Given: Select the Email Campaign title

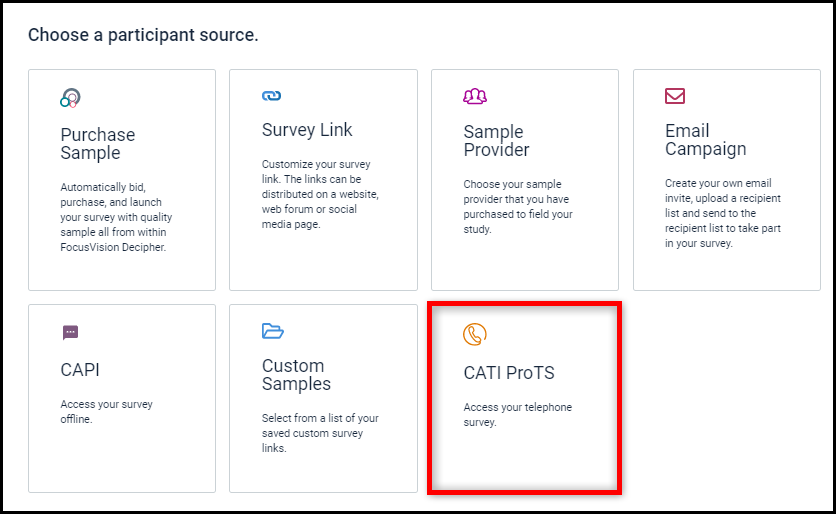Looking at the screenshot, I should (705, 140).
